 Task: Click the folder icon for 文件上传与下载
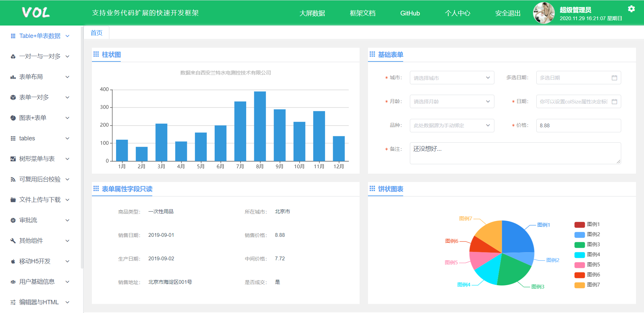[13, 200]
